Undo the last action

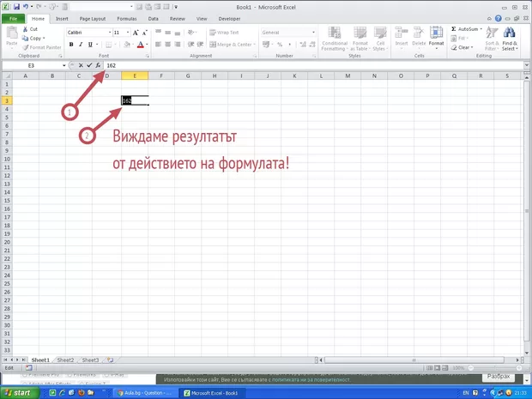tap(26, 7)
